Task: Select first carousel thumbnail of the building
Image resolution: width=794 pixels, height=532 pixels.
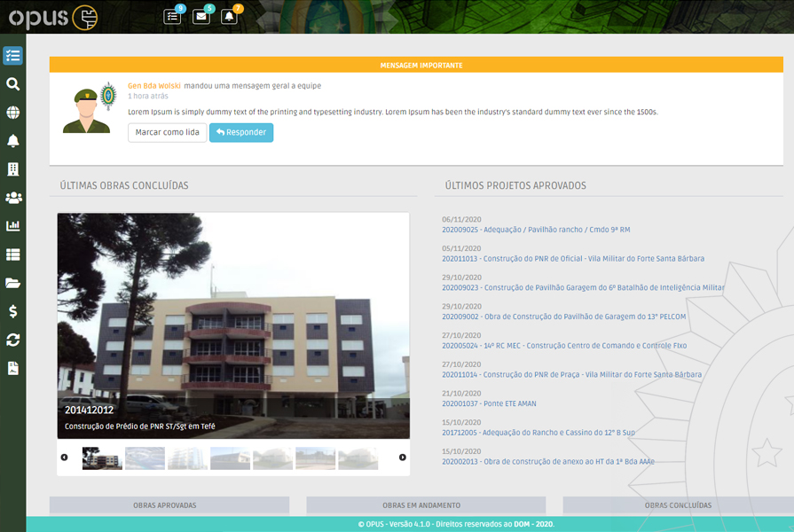Action: click(102, 458)
